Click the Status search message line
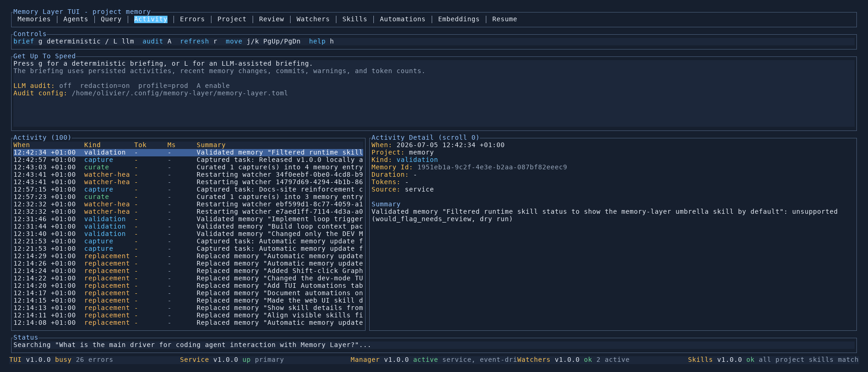868x372 pixels. (192, 345)
